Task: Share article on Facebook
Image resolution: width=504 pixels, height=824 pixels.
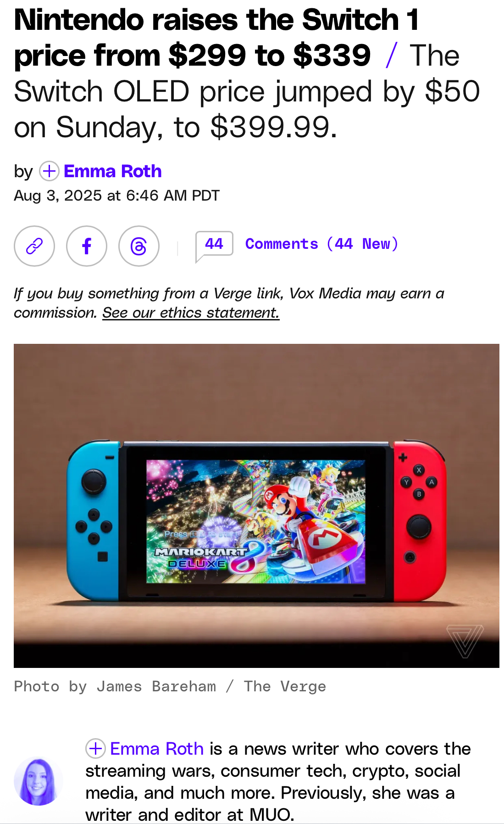Action: tap(87, 246)
